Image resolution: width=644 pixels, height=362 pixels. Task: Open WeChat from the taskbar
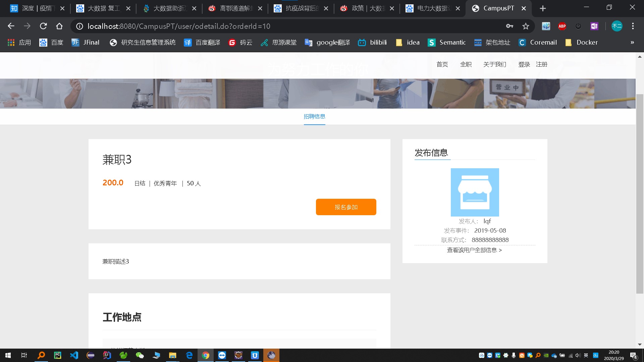tap(140, 355)
